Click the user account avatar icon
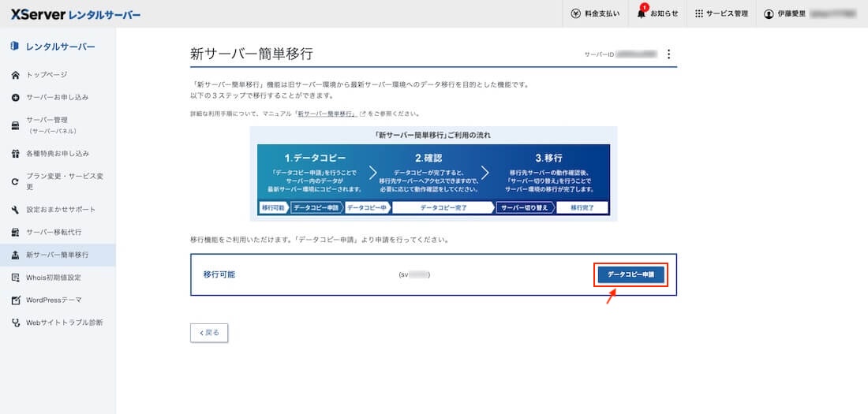 (769, 14)
